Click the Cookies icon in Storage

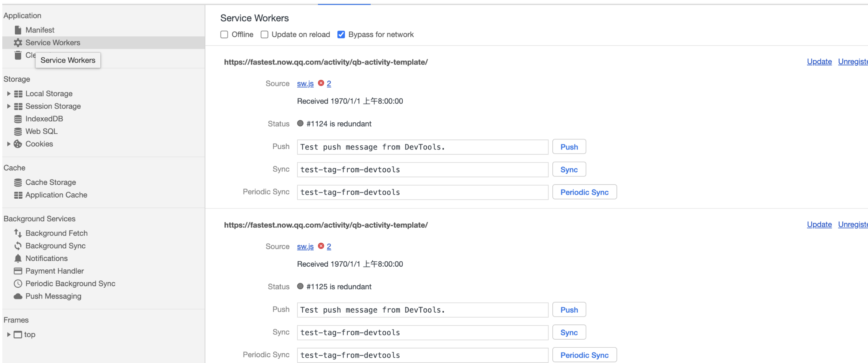tap(18, 144)
